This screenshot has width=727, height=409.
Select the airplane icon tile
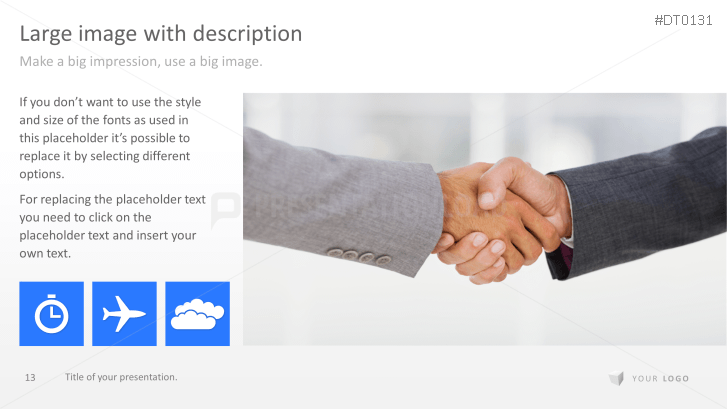[124, 313]
